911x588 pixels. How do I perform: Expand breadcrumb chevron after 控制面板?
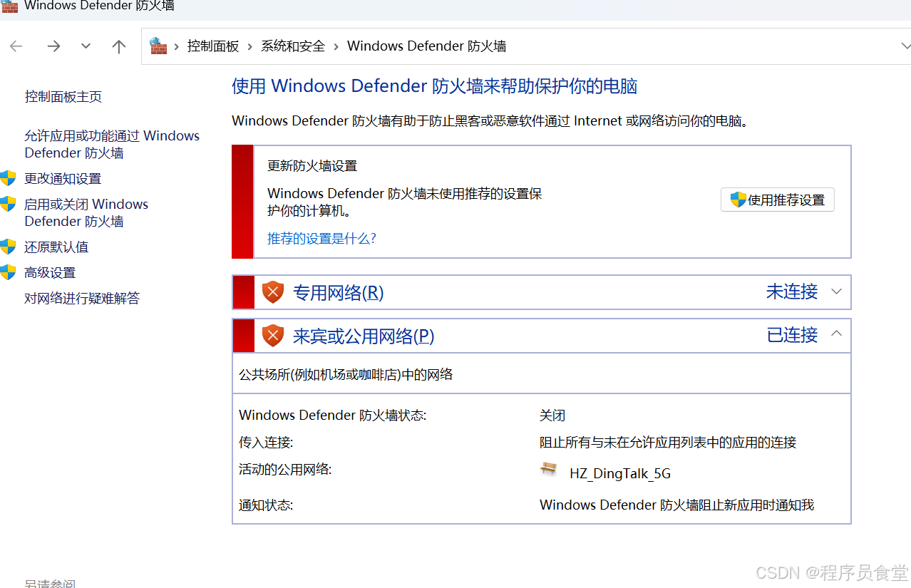pos(250,46)
